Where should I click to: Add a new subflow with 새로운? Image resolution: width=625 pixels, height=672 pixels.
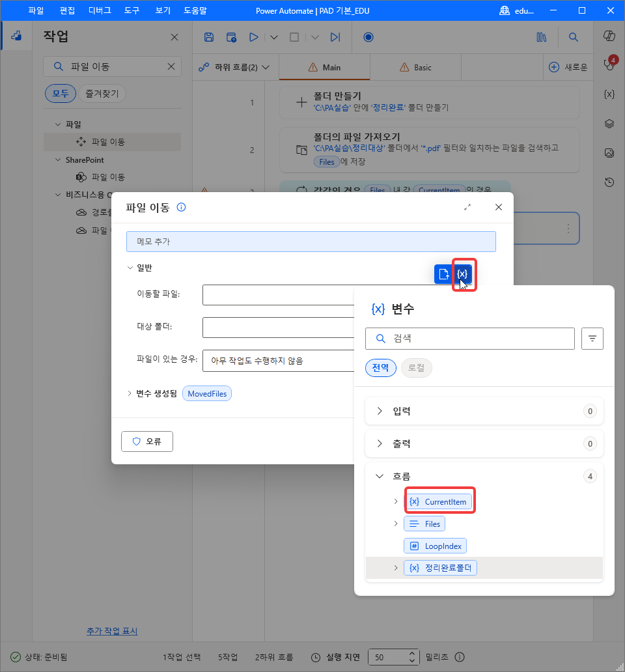click(x=568, y=67)
